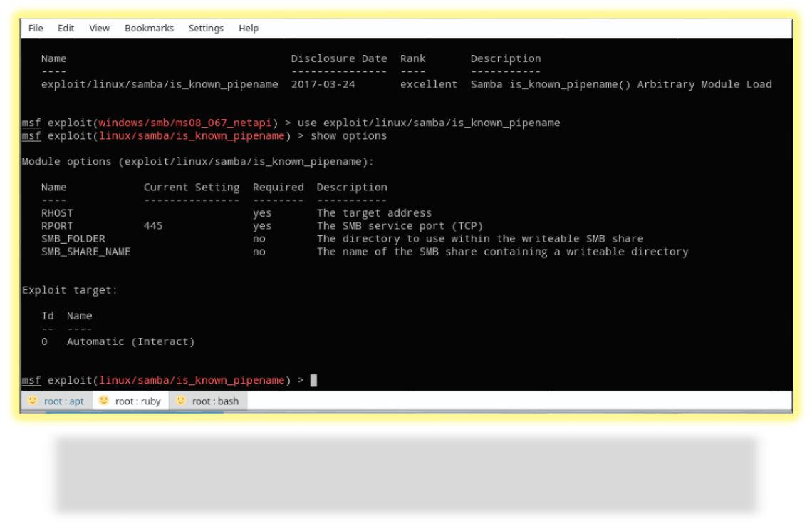
Task: Open the Help menu
Action: pos(248,28)
